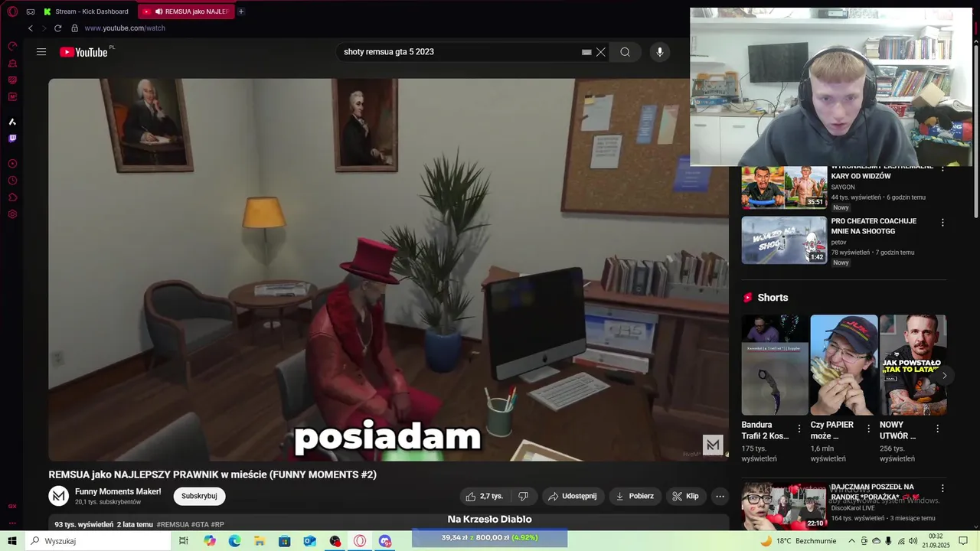980x551 pixels.
Task: Pause the playing REMSUA video
Action: [x=388, y=269]
